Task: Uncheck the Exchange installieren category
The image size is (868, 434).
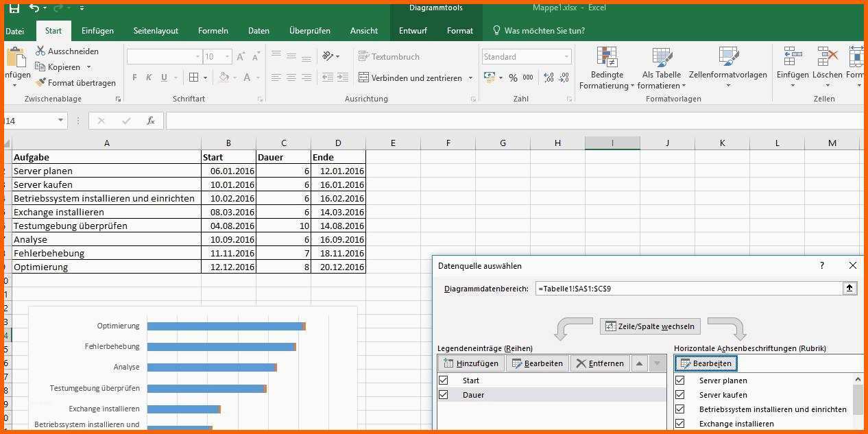Action: (680, 423)
